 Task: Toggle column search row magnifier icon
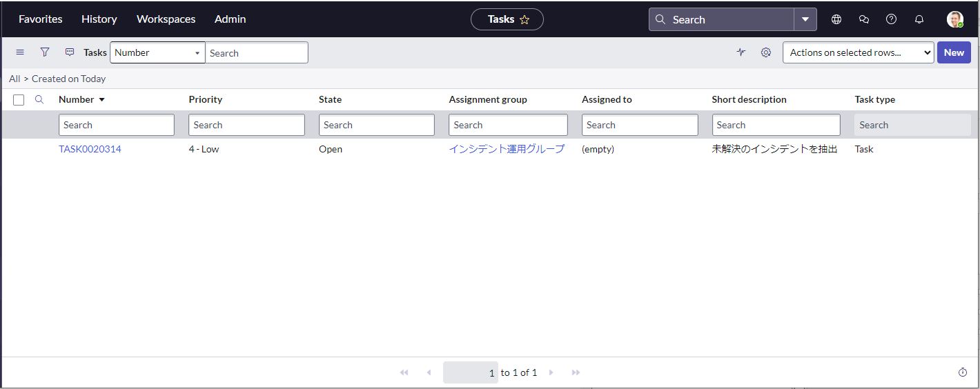click(x=39, y=99)
